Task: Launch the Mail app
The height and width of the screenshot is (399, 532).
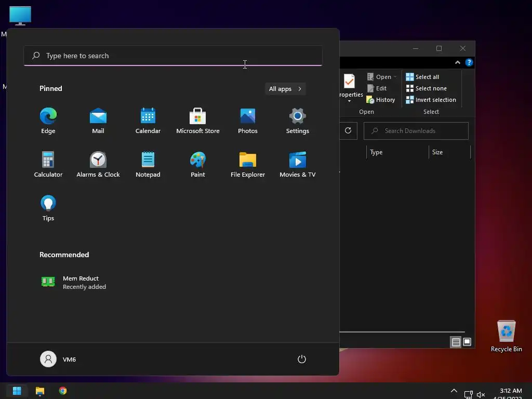Action: tap(98, 121)
